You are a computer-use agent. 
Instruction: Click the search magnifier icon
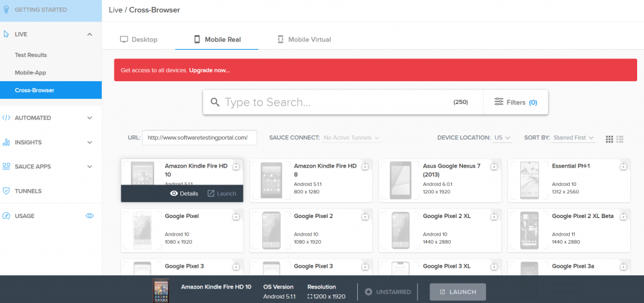215,102
